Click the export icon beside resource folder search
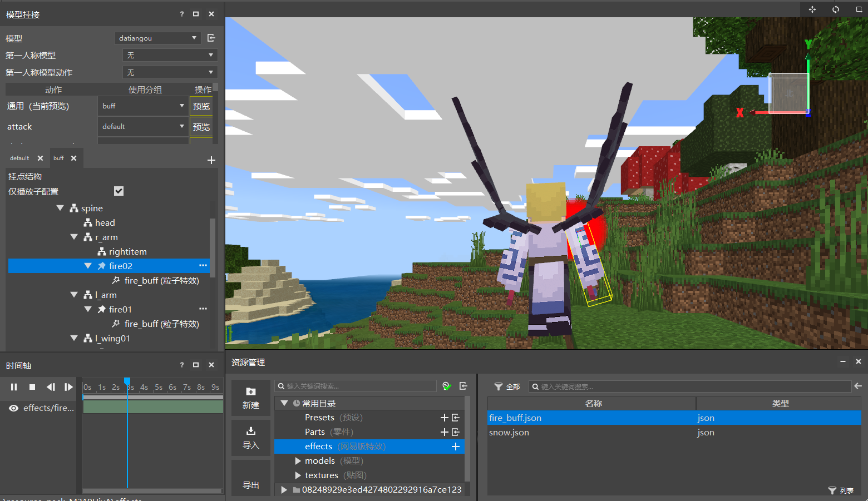 click(463, 386)
